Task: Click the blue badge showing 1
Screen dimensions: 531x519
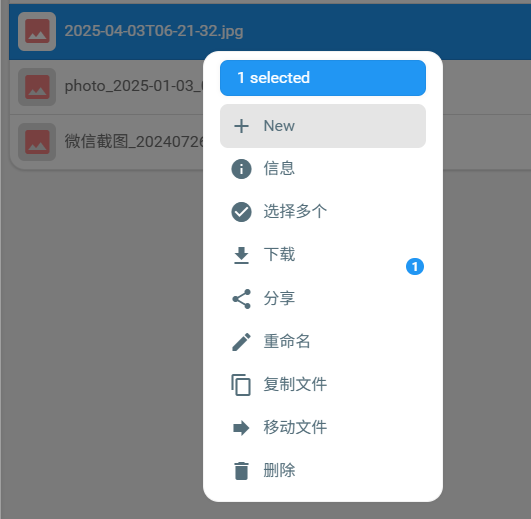Action: click(415, 266)
